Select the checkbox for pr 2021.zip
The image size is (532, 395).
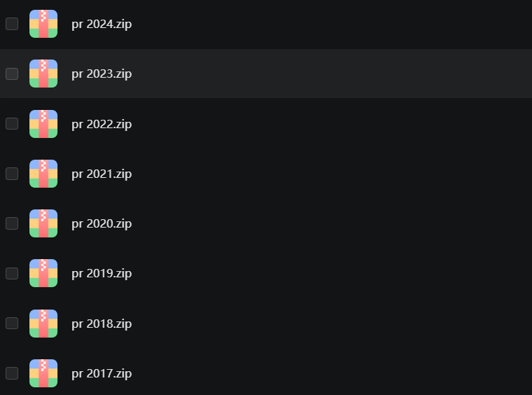pos(12,174)
